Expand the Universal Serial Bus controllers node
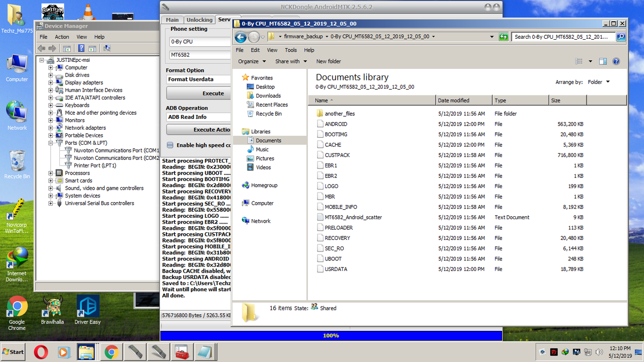 51,203
